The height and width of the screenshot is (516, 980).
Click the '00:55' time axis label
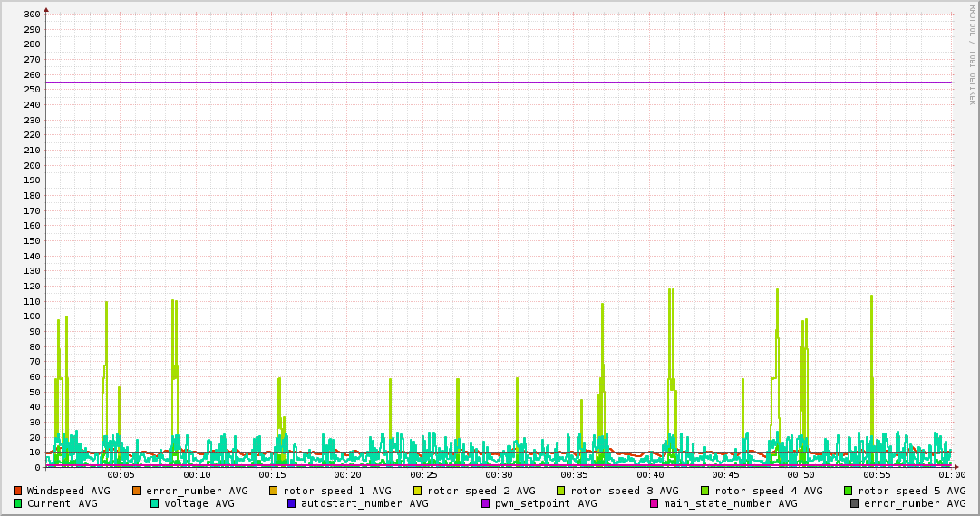click(x=877, y=475)
